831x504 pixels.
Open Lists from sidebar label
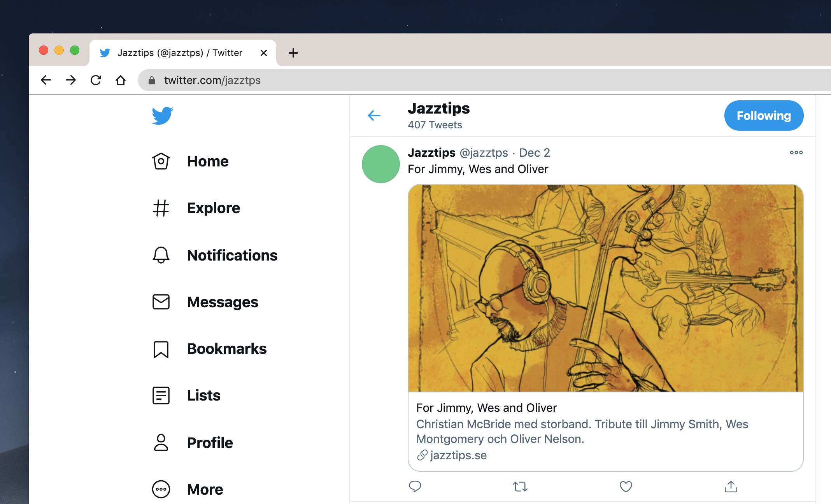(x=204, y=395)
